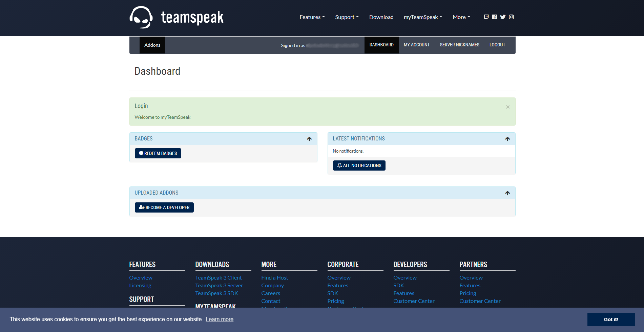Collapse the Latest Notifications panel
Viewport: 644px width, 332px height.
(507, 139)
